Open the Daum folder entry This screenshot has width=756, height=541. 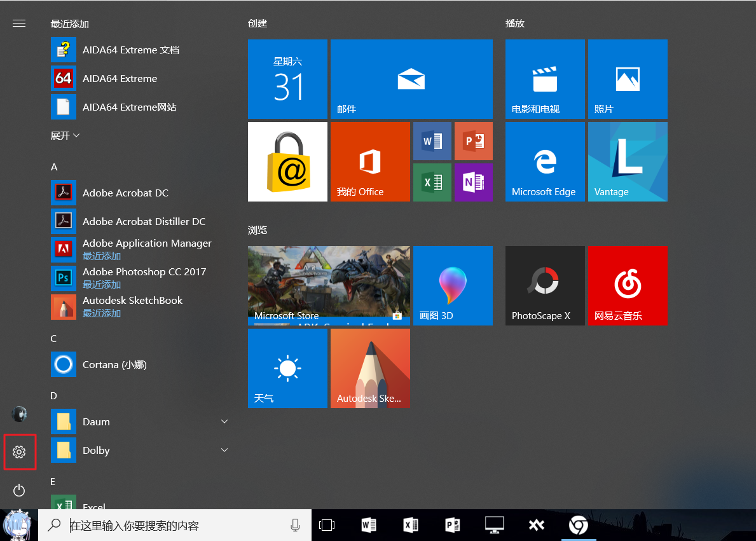point(140,421)
